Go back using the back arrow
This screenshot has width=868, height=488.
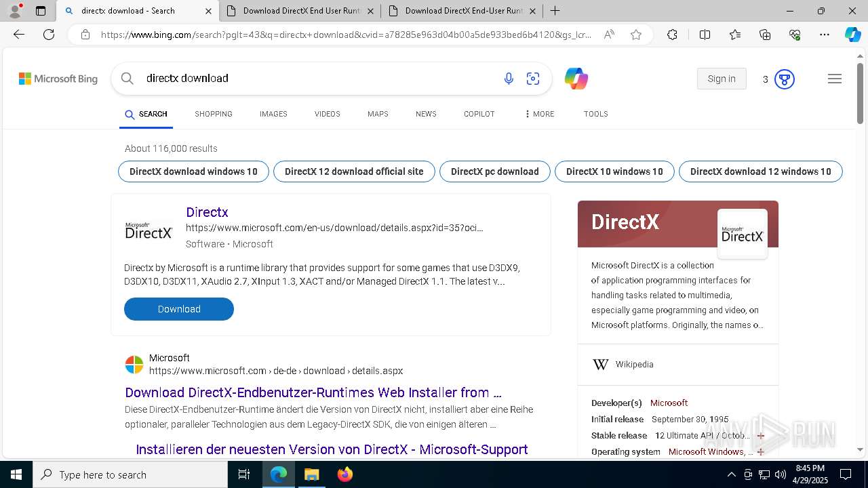tap(19, 35)
